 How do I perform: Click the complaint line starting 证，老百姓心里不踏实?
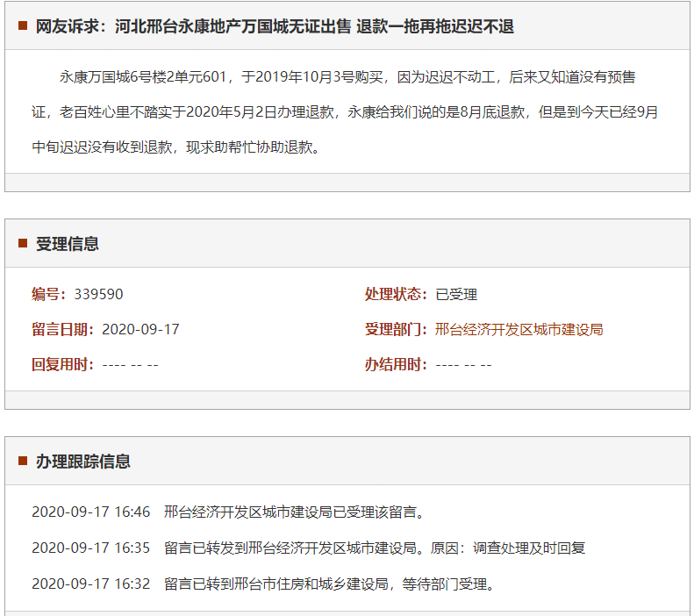[345, 112]
